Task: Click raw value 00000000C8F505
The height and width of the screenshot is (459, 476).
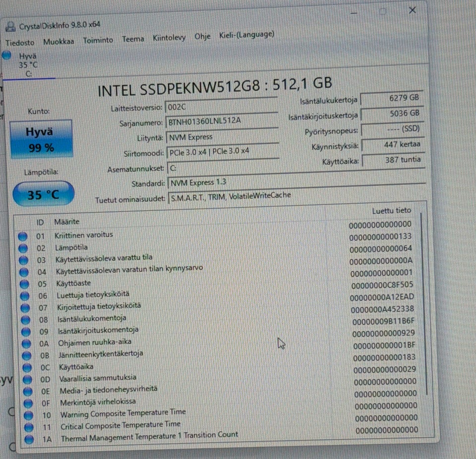Action: (382, 285)
